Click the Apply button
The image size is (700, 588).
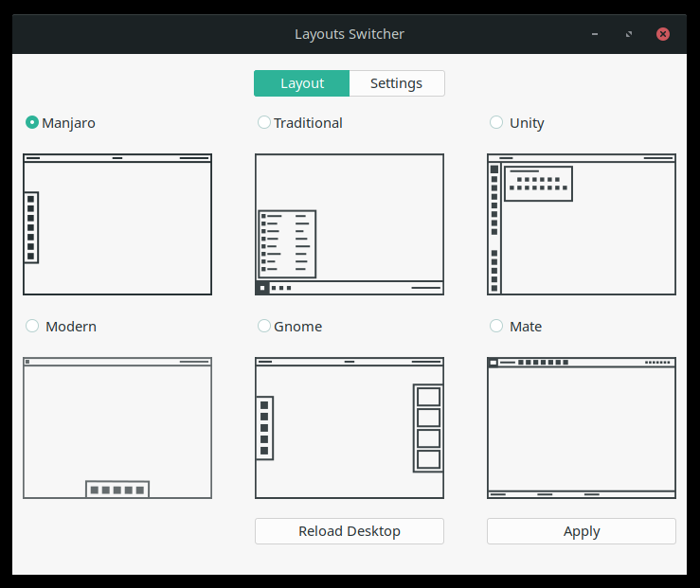click(x=582, y=531)
